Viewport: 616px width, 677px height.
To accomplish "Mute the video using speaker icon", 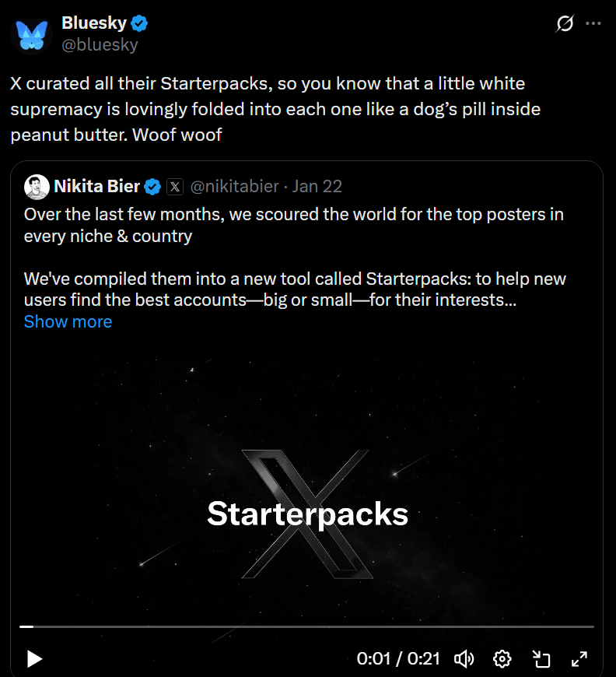I will 464,659.
